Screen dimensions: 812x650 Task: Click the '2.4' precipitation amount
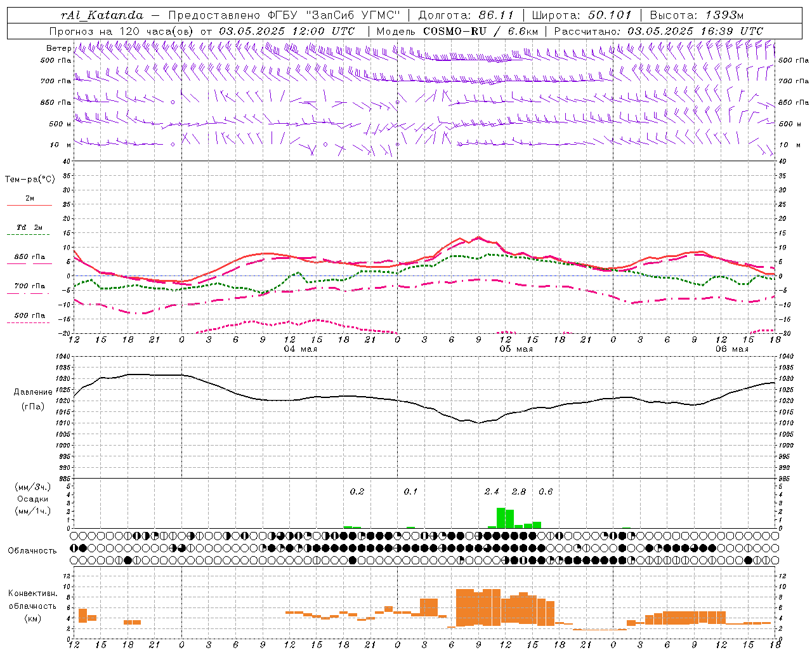click(492, 491)
